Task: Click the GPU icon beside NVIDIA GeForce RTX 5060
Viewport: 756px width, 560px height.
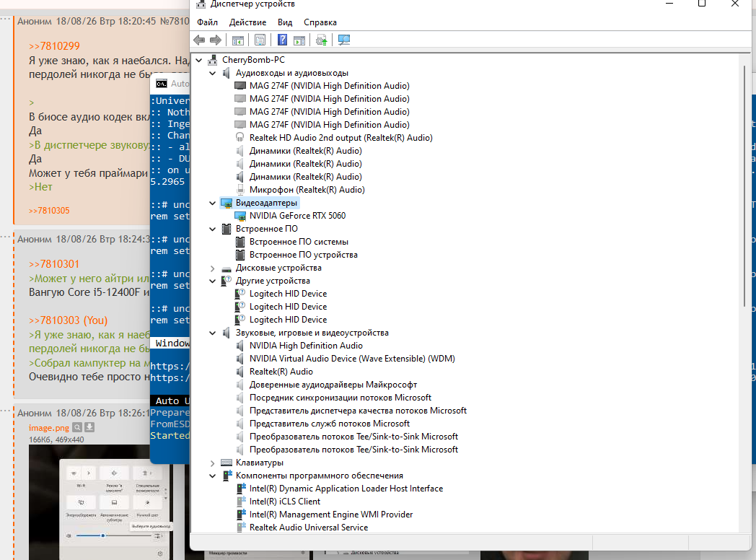Action: (x=239, y=216)
